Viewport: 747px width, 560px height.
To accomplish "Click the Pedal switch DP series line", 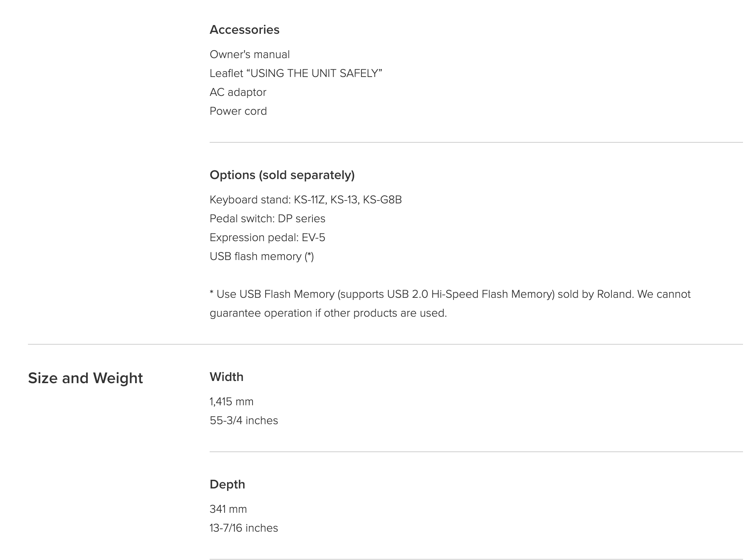I will 267,219.
